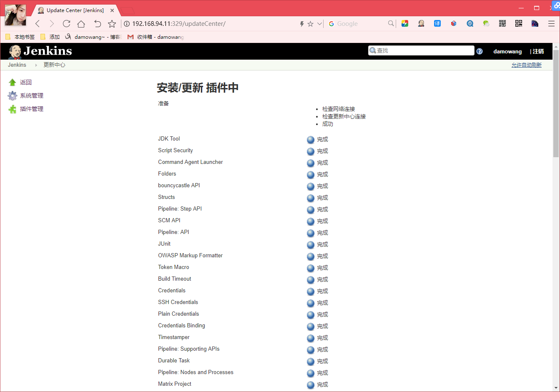This screenshot has width=560, height=392.
Task: Click the user avatar picture in the title bar
Action: [x=15, y=15]
